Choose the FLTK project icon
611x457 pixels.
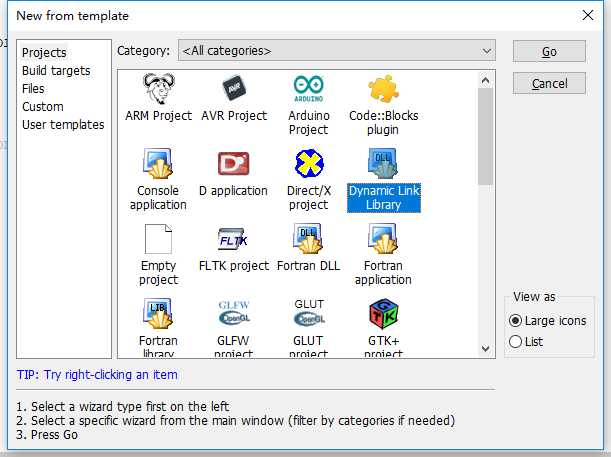pyautogui.click(x=233, y=239)
